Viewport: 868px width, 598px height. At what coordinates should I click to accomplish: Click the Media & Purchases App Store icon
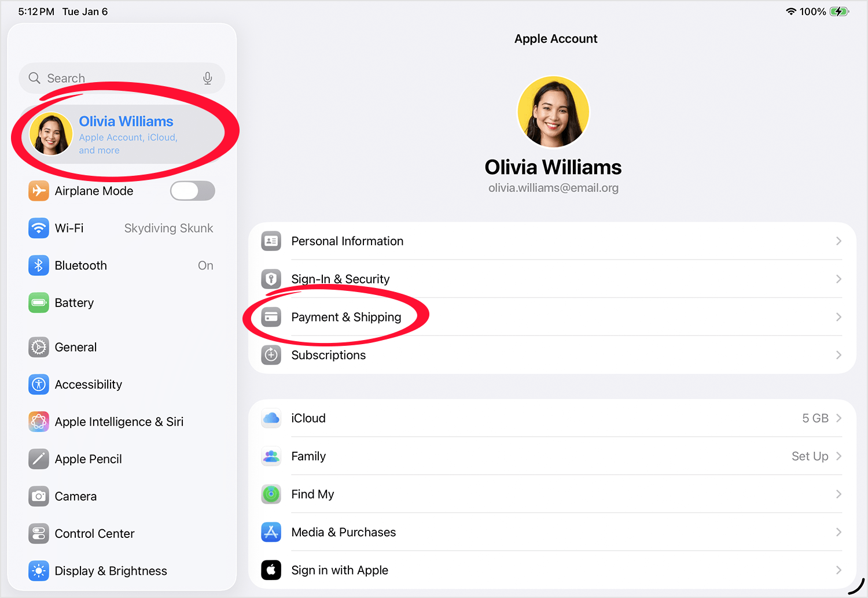(271, 532)
